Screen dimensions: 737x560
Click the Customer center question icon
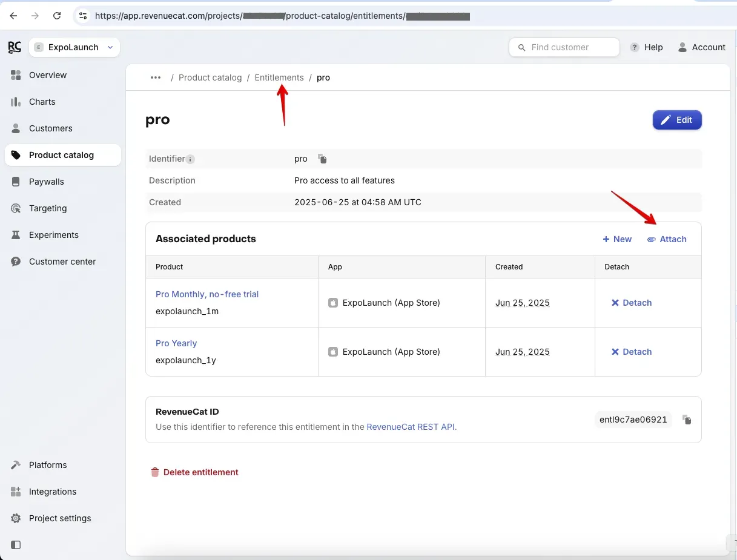point(16,262)
